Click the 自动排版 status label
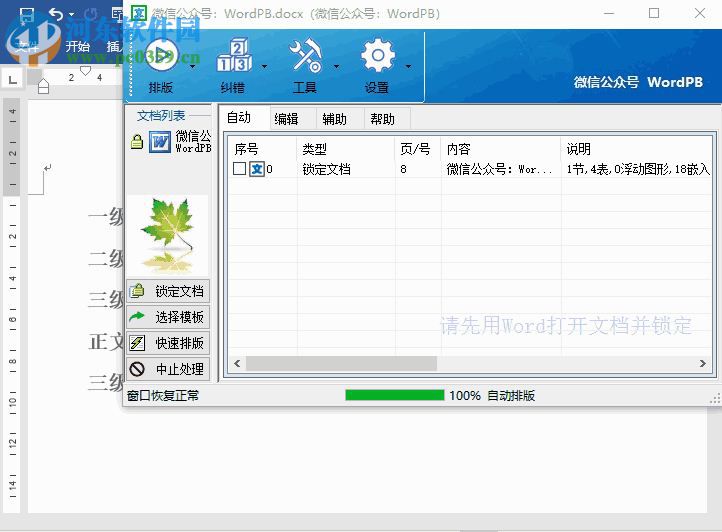Viewport: 722px width, 532px height. pos(511,396)
